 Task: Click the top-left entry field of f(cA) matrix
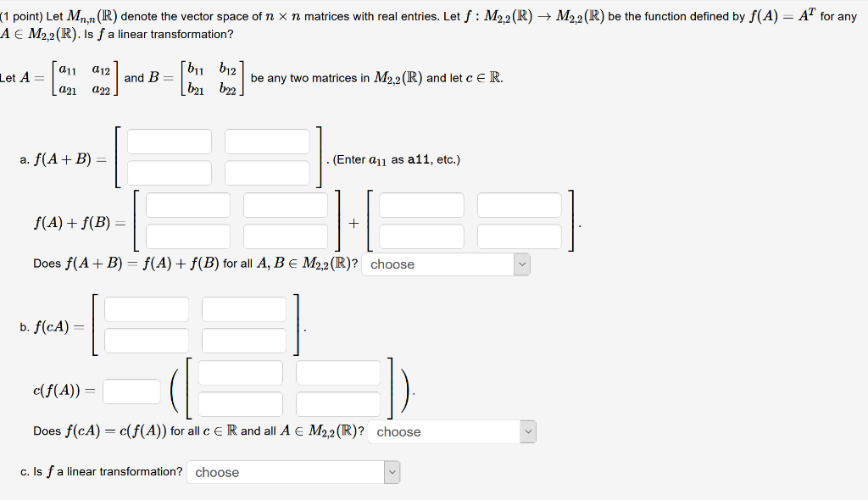tap(146, 308)
